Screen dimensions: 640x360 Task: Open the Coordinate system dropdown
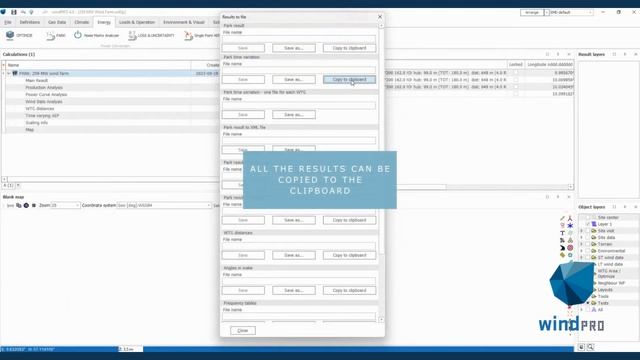pyautogui.click(x=209, y=205)
